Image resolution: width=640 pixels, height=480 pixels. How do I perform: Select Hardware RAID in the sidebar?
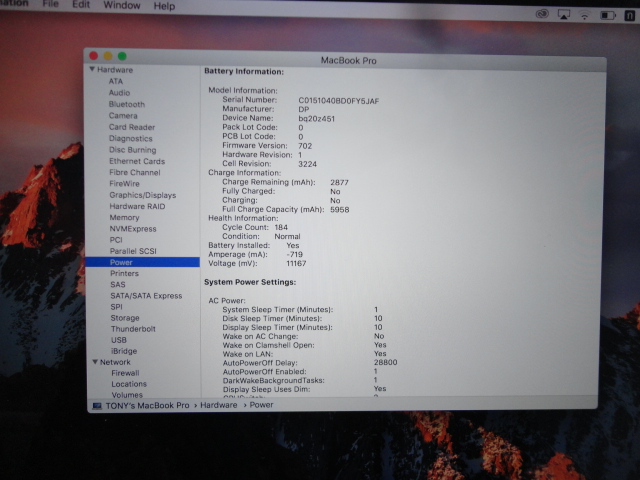138,206
